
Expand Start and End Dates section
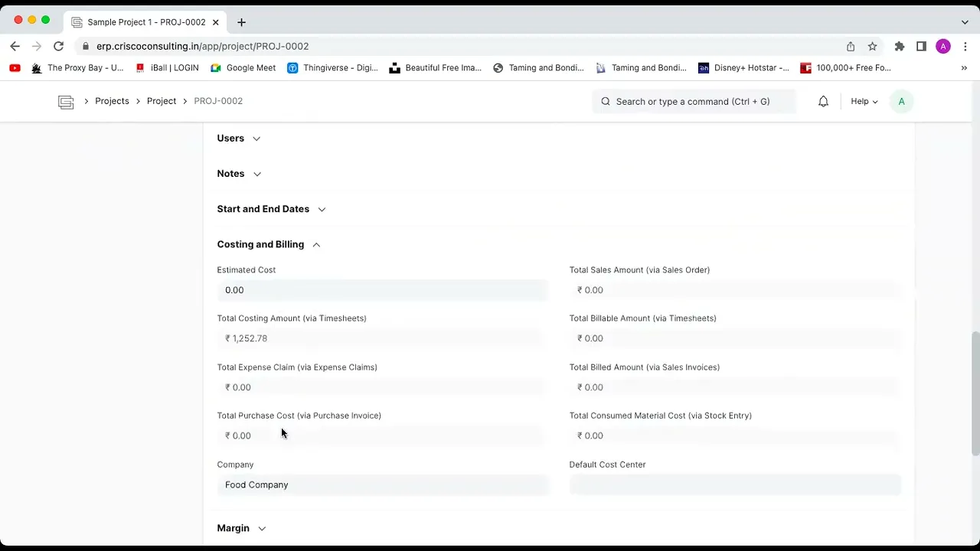coord(271,209)
